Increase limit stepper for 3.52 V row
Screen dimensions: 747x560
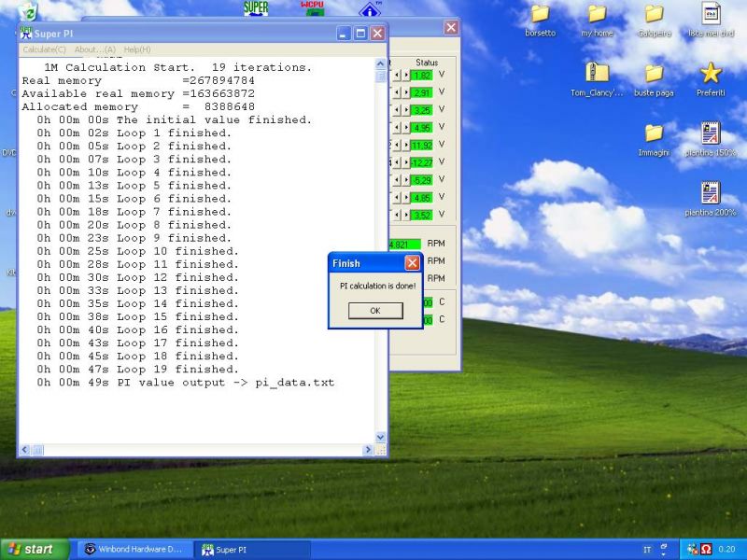click(x=406, y=215)
